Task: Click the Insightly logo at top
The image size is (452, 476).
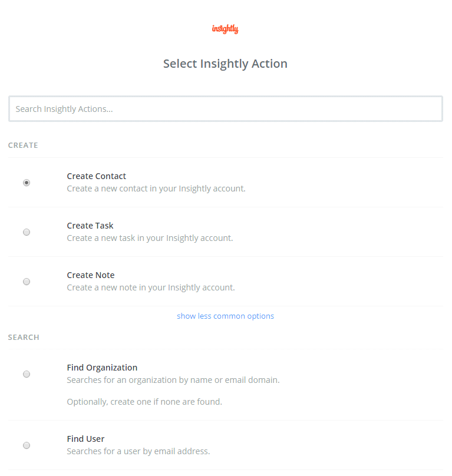Action: click(225, 29)
